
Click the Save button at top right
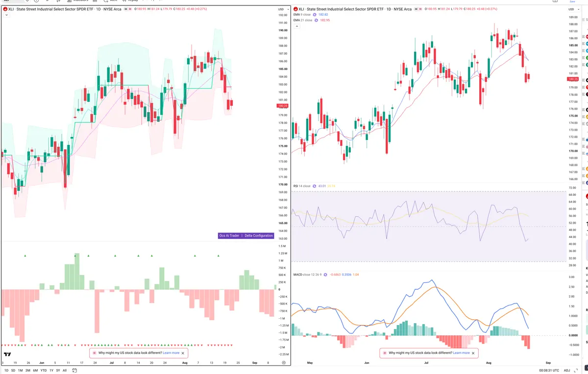point(572,1)
